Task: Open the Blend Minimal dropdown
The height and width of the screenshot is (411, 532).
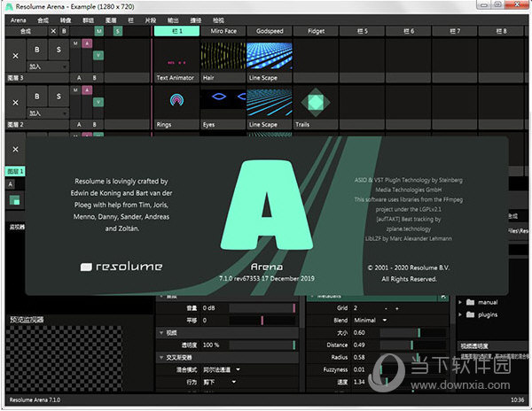Action: (370, 320)
